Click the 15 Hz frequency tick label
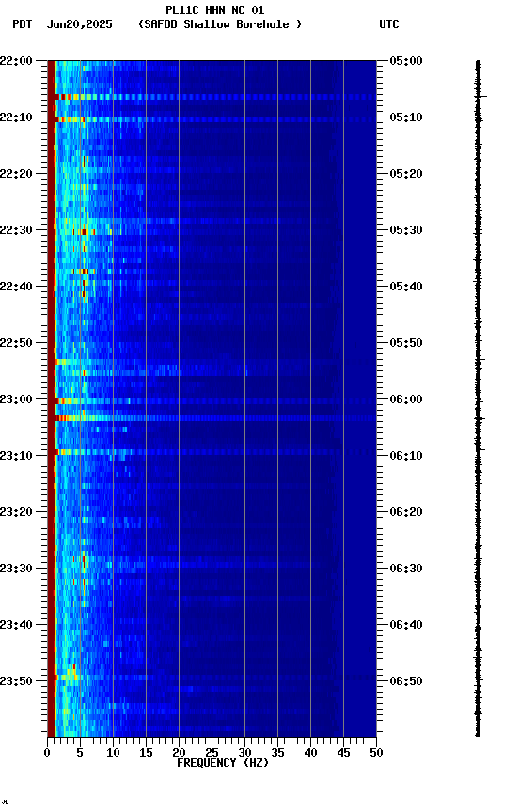 [146, 753]
